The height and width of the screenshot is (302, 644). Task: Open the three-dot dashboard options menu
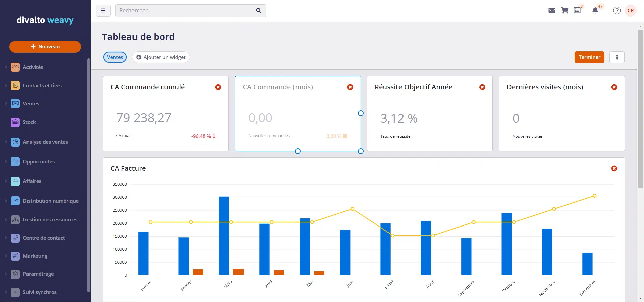point(617,57)
